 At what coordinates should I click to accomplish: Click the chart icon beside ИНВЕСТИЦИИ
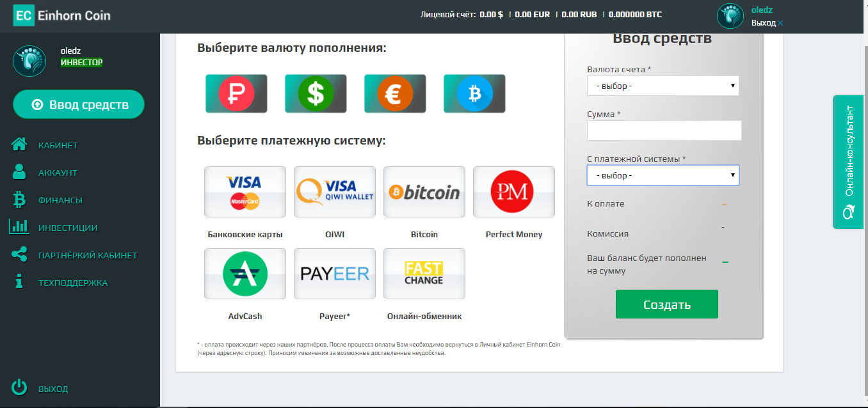tap(19, 226)
